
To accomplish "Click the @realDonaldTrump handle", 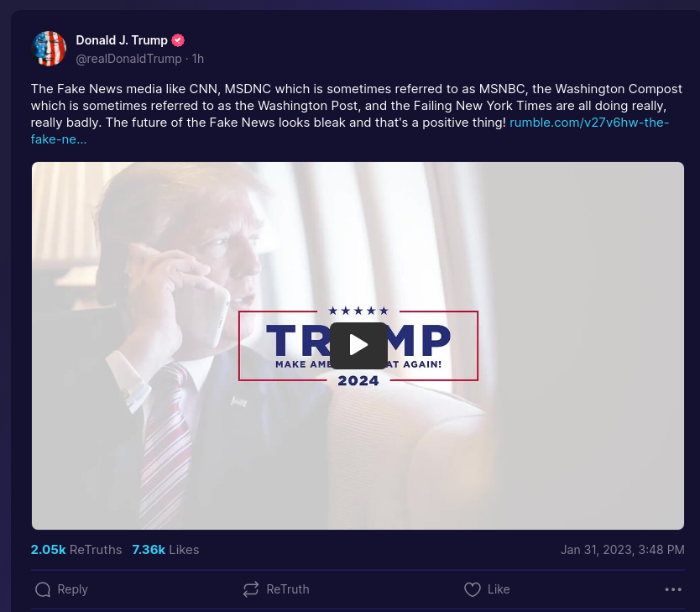I will [128, 59].
